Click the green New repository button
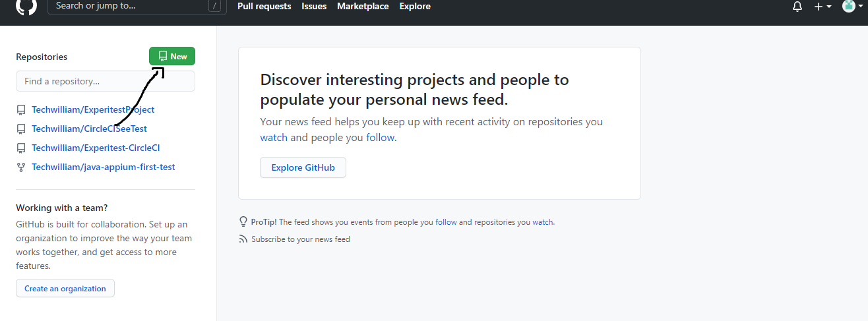868x321 pixels. tap(172, 57)
